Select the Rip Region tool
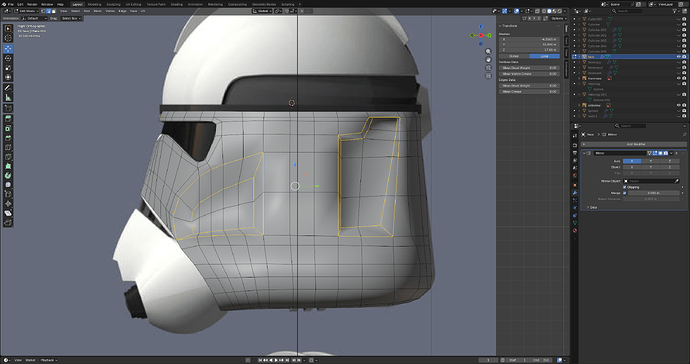 tap(8, 222)
